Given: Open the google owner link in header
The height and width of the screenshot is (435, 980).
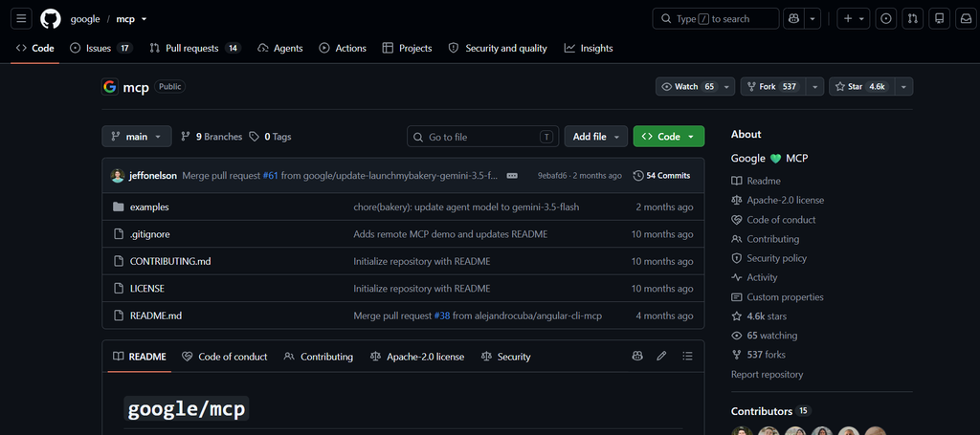Looking at the screenshot, I should (85, 19).
